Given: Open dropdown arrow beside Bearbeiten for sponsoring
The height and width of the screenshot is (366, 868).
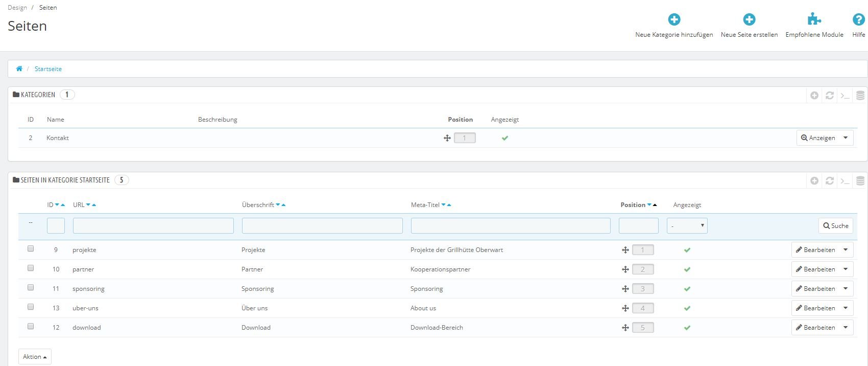Looking at the screenshot, I should click(x=846, y=289).
